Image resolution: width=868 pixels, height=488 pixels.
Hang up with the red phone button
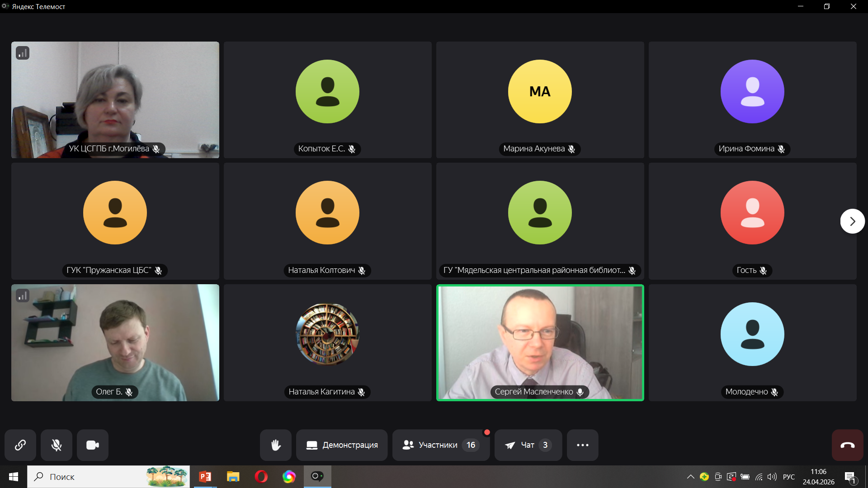tap(847, 445)
